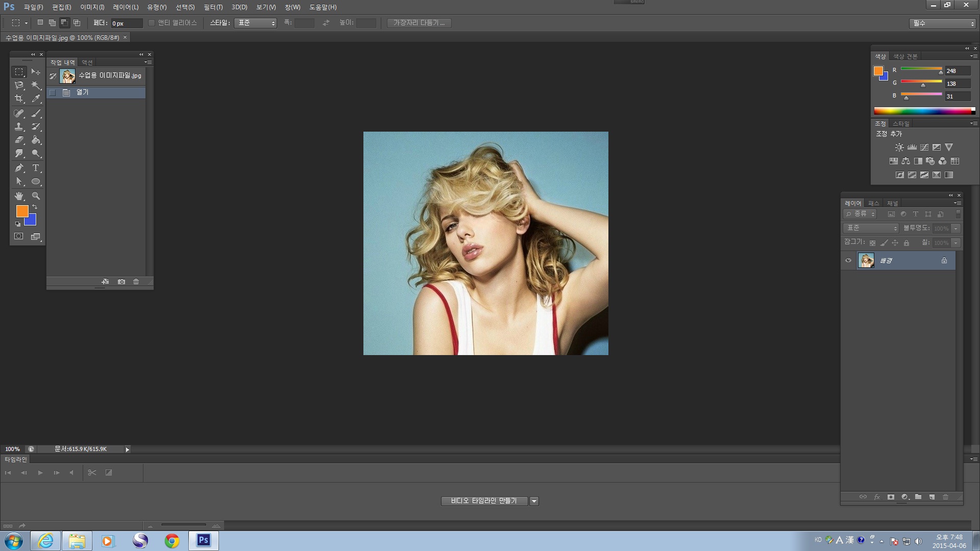
Task: Select the Pen tool
Action: tap(19, 168)
